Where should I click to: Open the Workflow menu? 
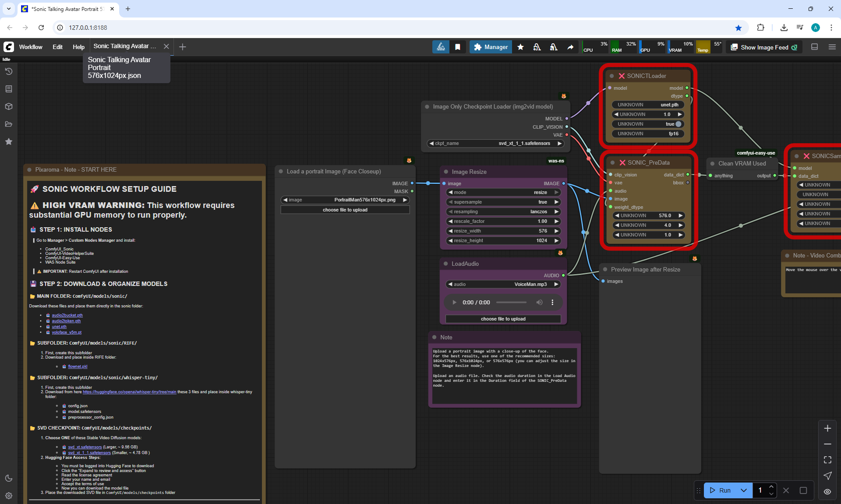tap(31, 47)
